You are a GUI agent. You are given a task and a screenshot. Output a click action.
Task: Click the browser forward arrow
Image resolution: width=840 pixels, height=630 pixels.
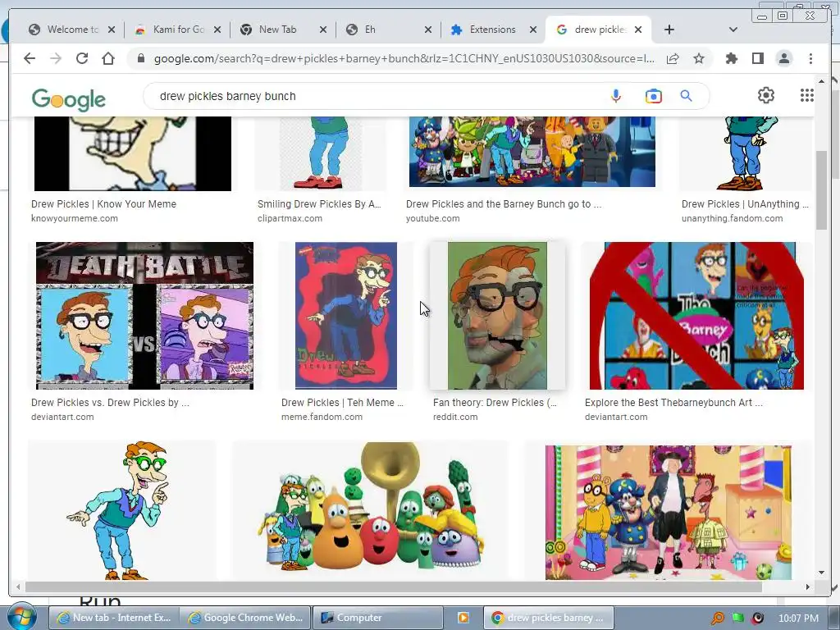click(x=56, y=58)
